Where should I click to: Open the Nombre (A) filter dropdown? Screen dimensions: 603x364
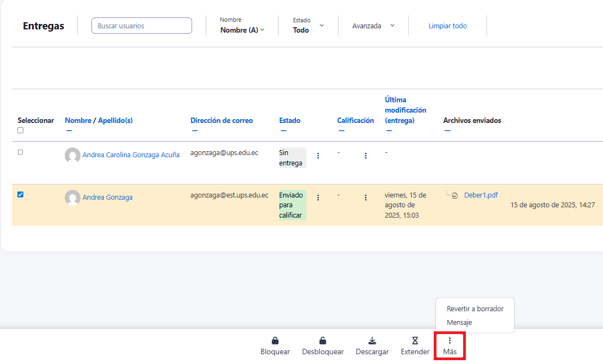242,30
